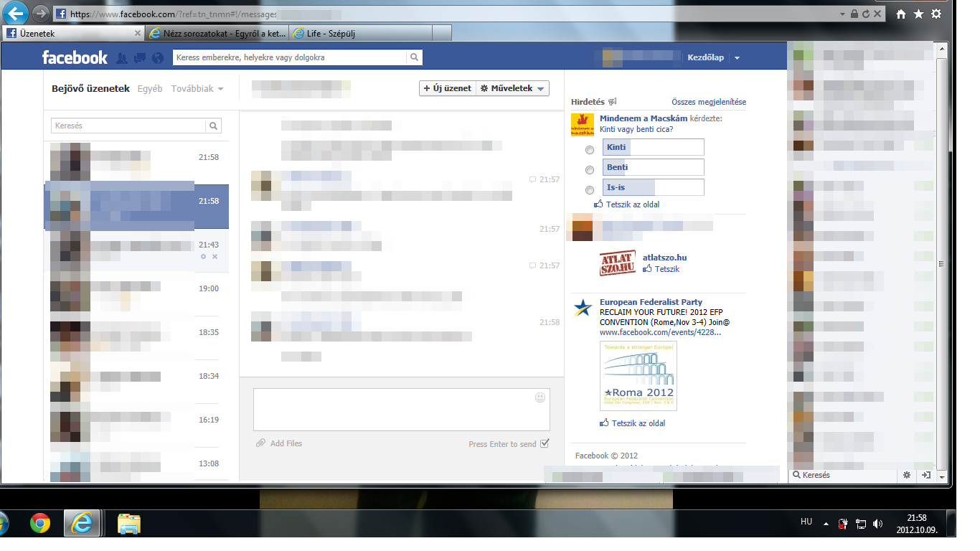Open friend requests icon in Facebook header
This screenshot has height=551, width=980.
click(x=122, y=58)
